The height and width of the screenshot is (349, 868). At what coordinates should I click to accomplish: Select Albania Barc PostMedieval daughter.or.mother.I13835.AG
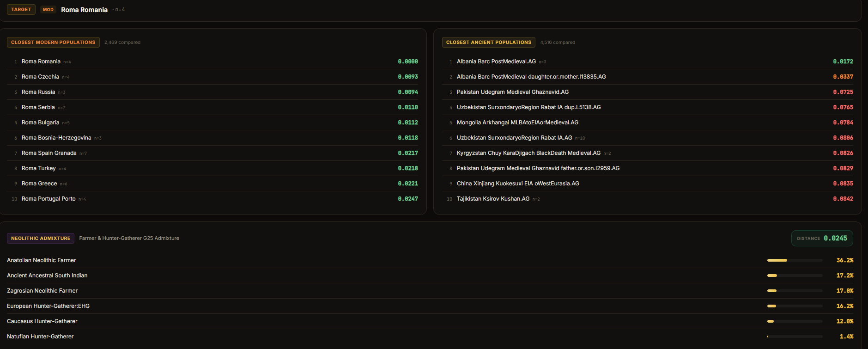tap(648, 77)
